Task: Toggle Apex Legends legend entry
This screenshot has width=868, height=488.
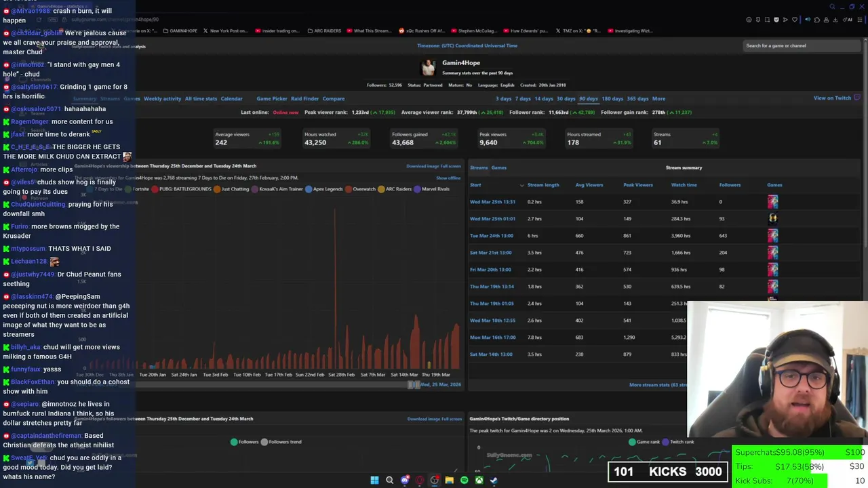Action: click(324, 189)
